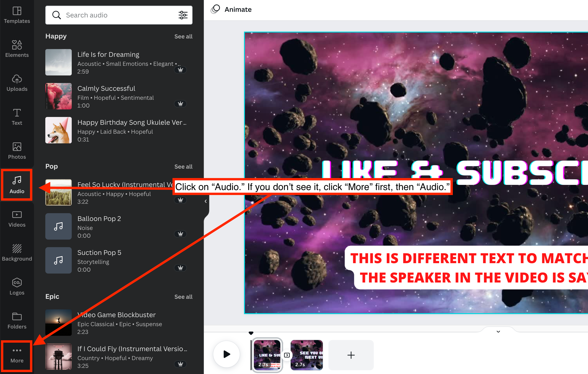See all Happy audio tracks
This screenshot has height=374, width=588.
(x=183, y=36)
